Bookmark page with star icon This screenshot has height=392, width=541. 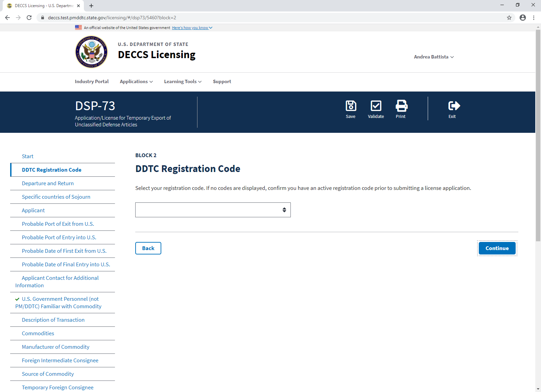pos(509,18)
